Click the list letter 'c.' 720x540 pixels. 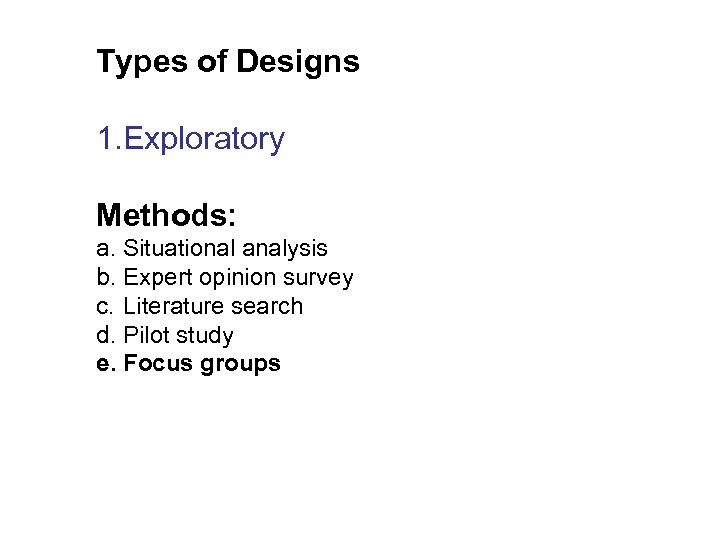[106, 306]
